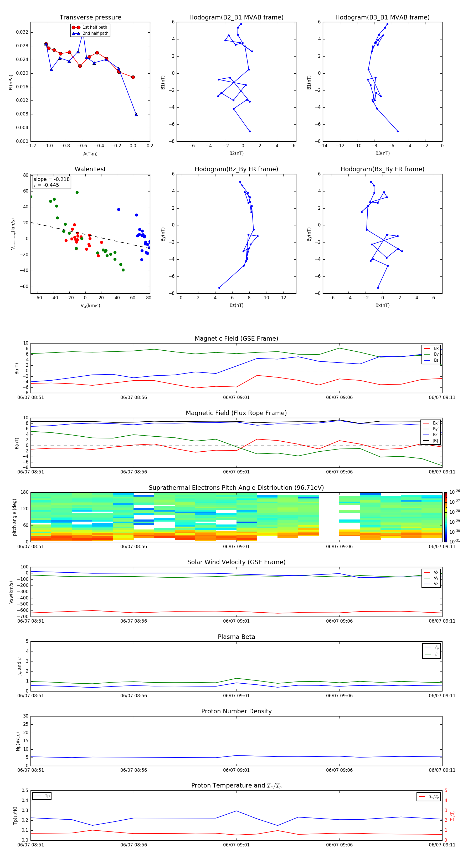The width and height of the screenshot is (473, 868).
Task: Click the 'Hodogram(B2_B1 MVAB frame)' title
Action: coord(236,18)
